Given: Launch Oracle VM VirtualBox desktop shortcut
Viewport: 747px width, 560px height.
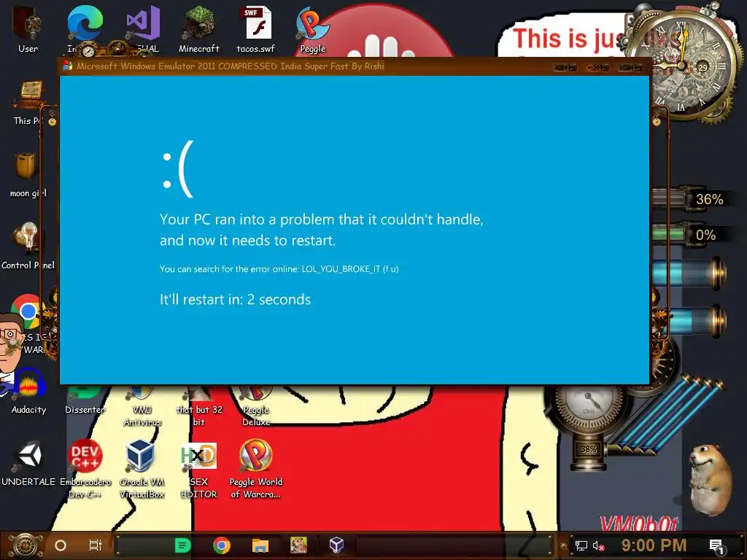Looking at the screenshot, I should (142, 469).
